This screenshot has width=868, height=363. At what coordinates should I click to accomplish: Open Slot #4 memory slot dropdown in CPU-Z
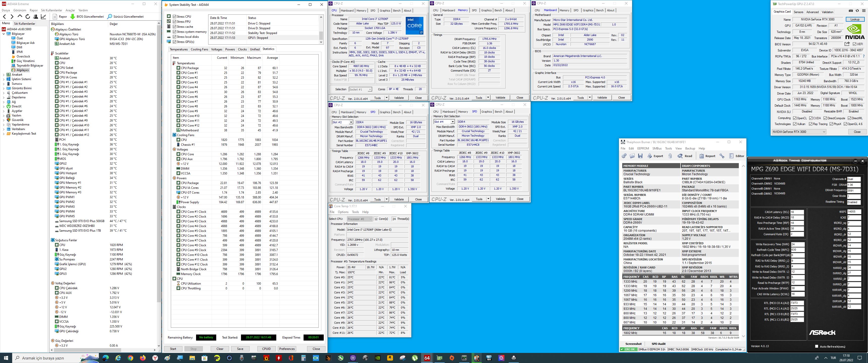coord(444,122)
